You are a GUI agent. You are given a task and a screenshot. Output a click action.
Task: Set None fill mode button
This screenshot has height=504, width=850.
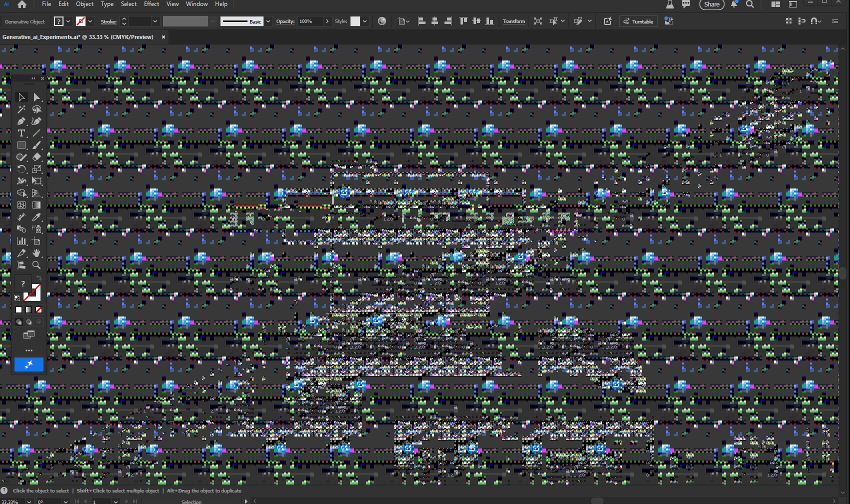pos(38,310)
